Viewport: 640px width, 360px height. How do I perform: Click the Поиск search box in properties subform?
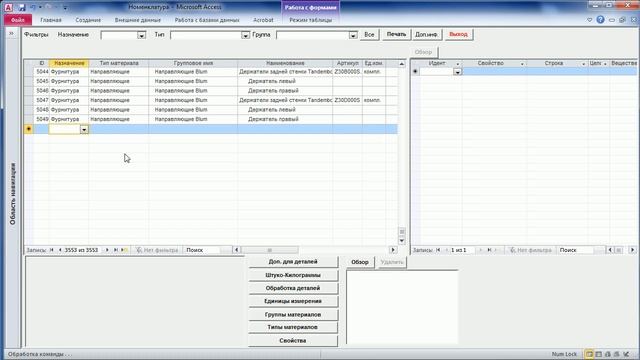[x=581, y=250]
